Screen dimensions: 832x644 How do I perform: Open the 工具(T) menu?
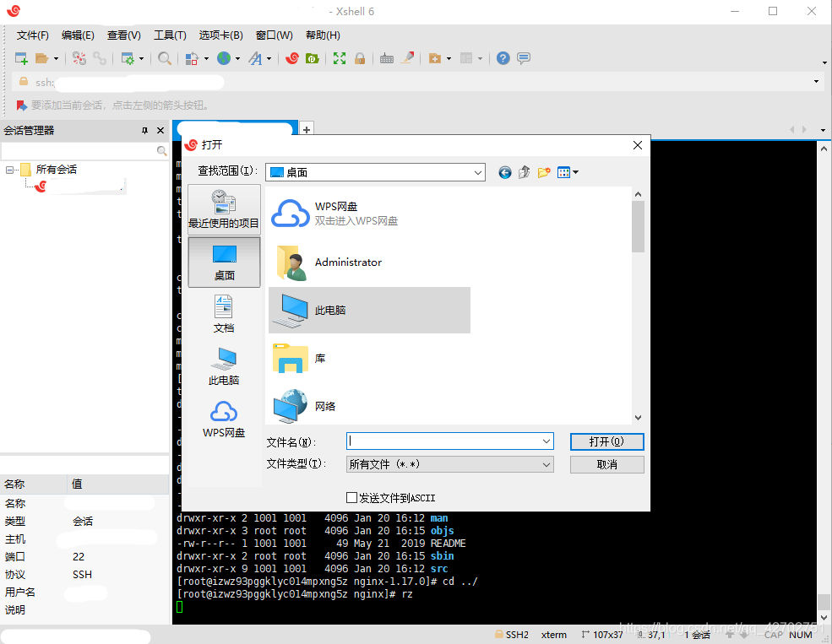170,35
